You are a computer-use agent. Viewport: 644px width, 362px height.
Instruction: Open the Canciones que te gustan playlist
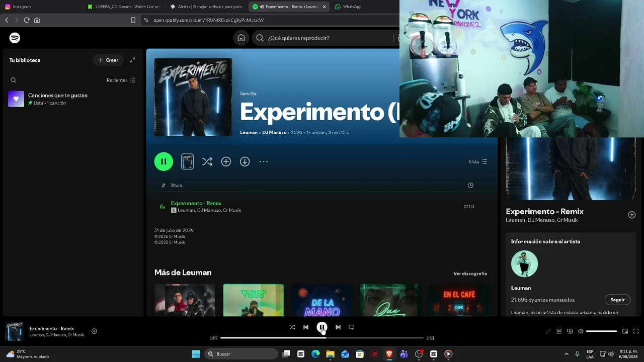click(x=73, y=99)
